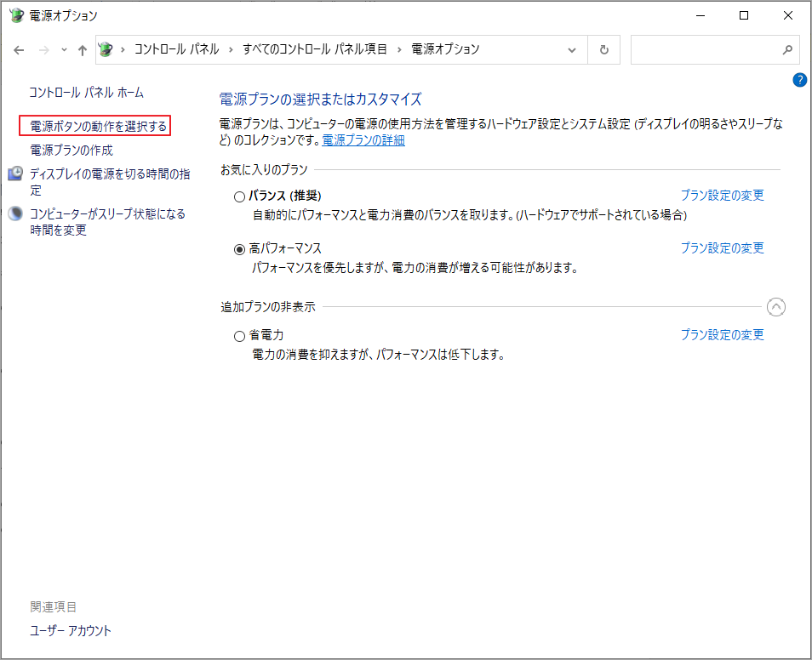
Task: Open 電源ボタンの動作を選択する link
Action: (x=98, y=126)
